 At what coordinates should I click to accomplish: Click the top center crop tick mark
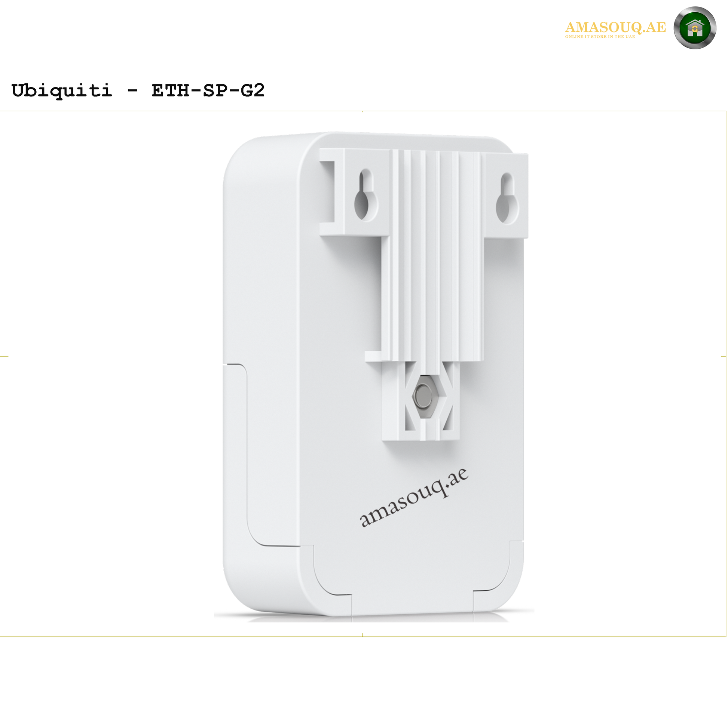pyautogui.click(x=362, y=111)
